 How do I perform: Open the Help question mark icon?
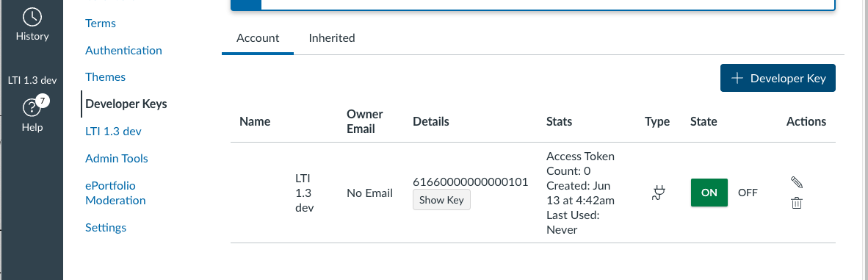point(32,107)
